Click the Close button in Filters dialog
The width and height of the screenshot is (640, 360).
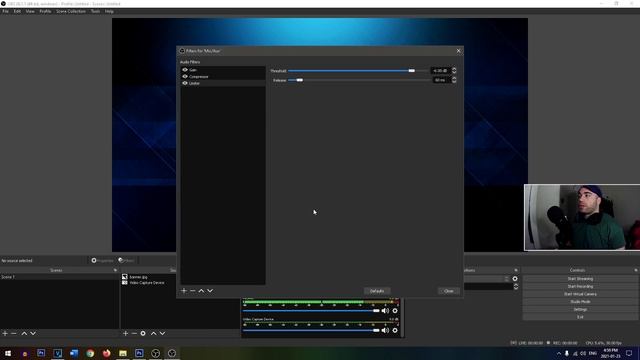pos(449,291)
